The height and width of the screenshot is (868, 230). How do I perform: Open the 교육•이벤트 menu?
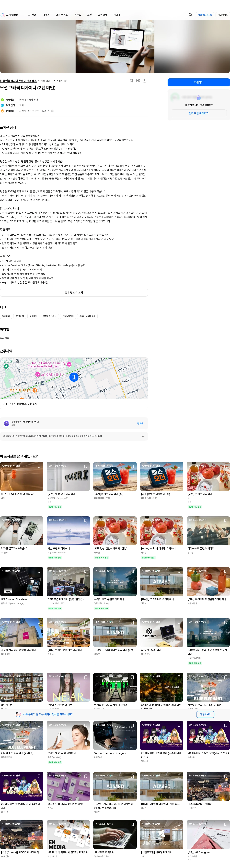tap(62, 15)
